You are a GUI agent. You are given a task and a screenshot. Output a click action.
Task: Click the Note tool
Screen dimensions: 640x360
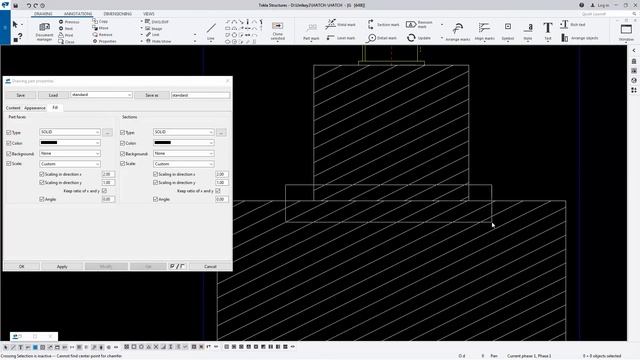point(528,31)
